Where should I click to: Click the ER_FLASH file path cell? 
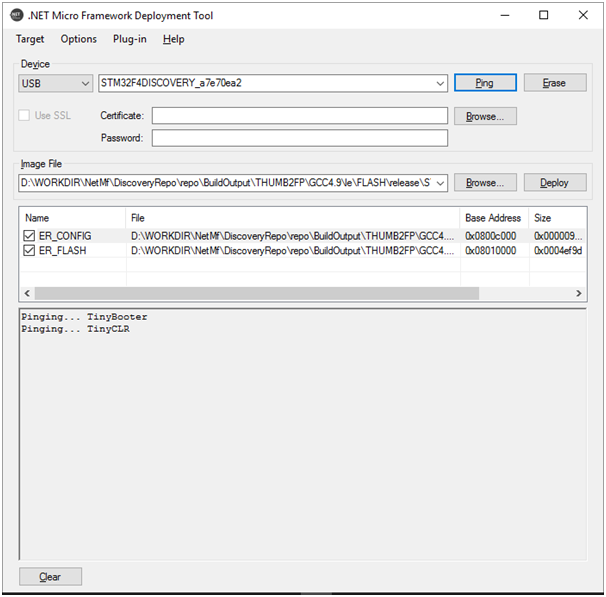293,250
